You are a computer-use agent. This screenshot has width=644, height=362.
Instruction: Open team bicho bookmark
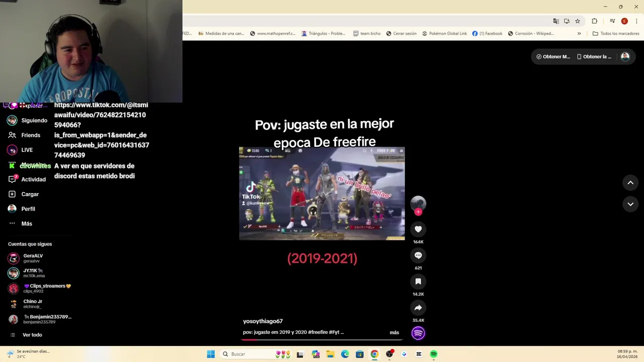[x=367, y=34]
